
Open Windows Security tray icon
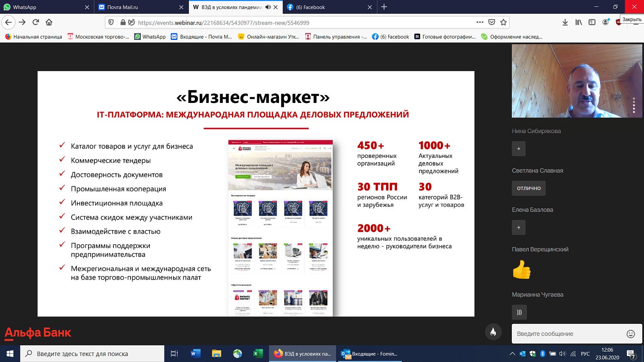click(533, 354)
